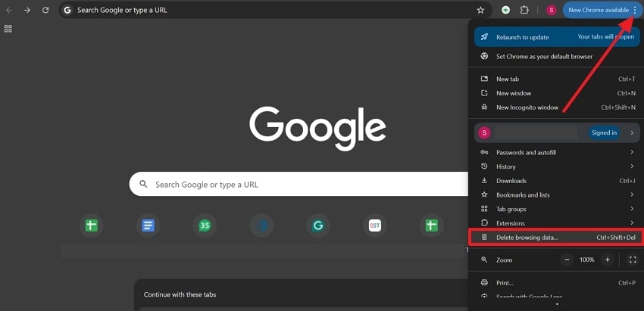Increase zoom with the plus button
This screenshot has width=644, height=311.
(x=607, y=260)
